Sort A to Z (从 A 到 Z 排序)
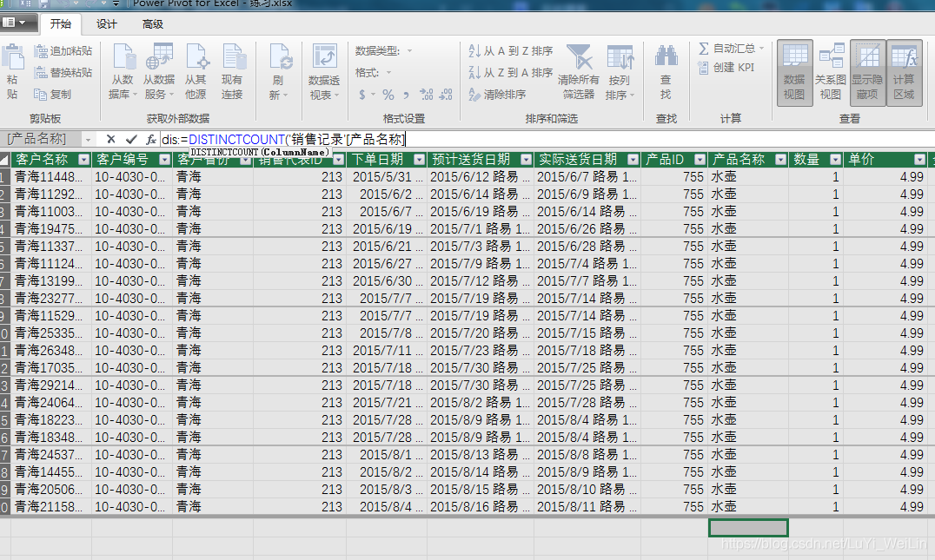 pyautogui.click(x=511, y=51)
